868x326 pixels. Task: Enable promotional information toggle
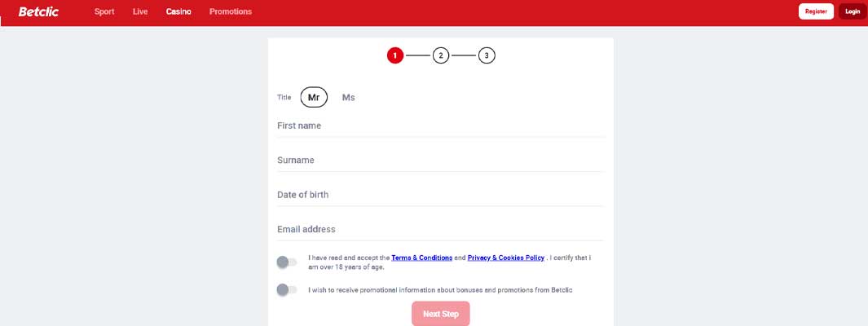[287, 289]
